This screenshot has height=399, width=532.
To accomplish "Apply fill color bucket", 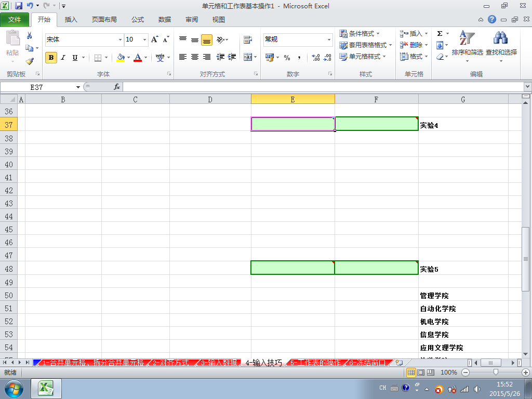I will tap(121, 57).
